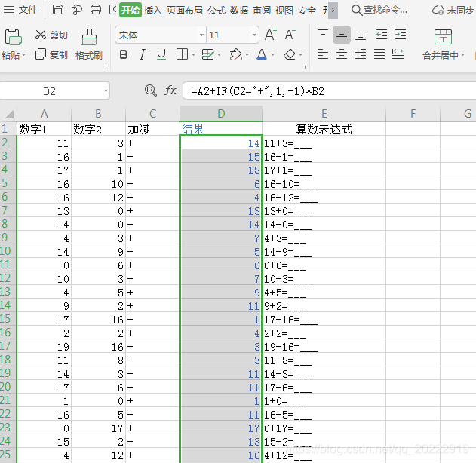Expand the clear eraser dropdown arrow
The image size is (476, 463).
pyautogui.click(x=300, y=55)
